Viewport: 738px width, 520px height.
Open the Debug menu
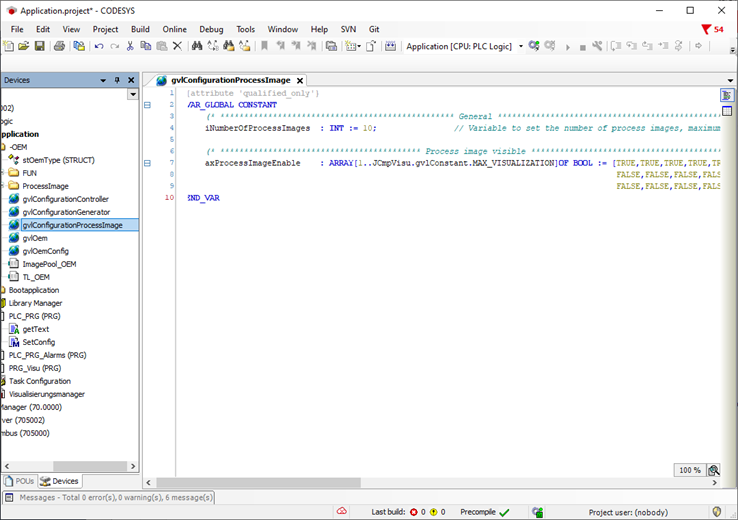point(211,29)
